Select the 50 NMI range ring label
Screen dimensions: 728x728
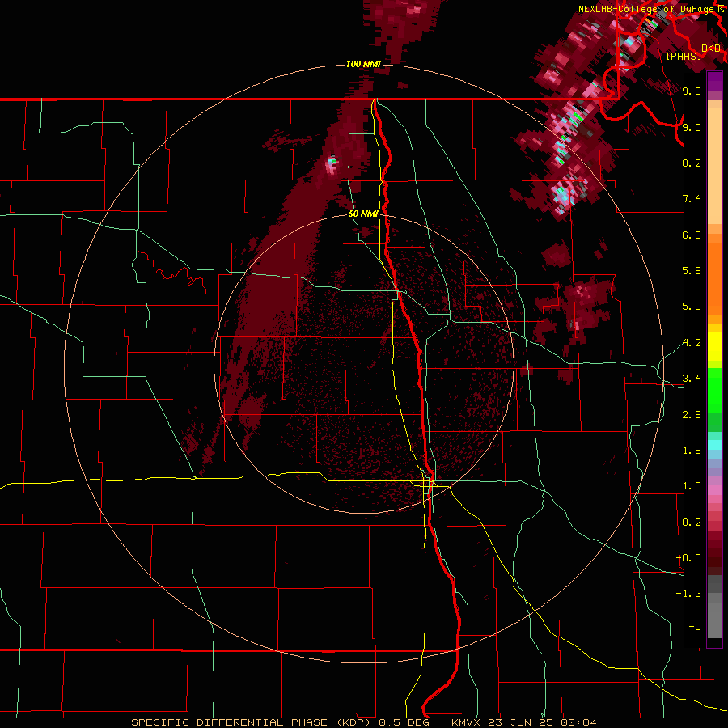tap(363, 214)
